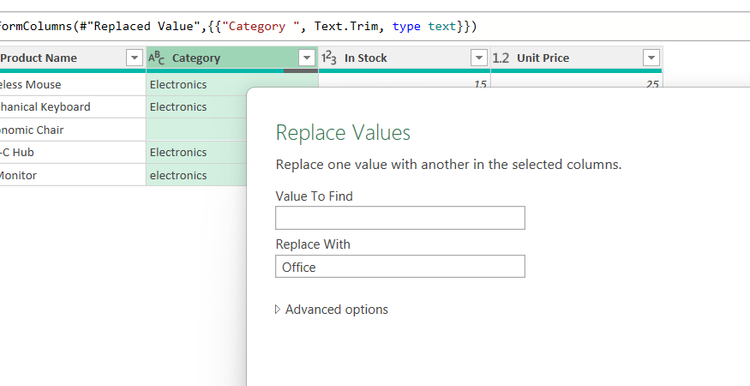This screenshot has width=750, height=386.
Task: Select the In Stock column header
Action: 404,58
